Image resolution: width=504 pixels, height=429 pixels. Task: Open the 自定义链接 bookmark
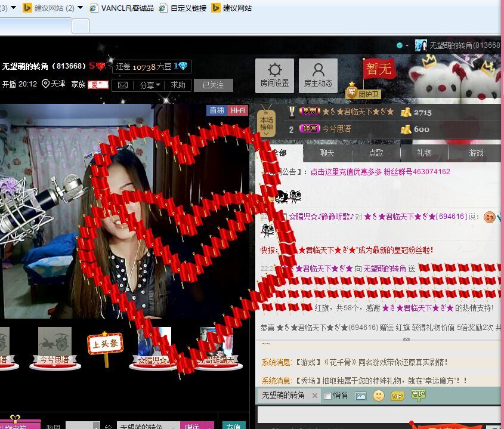[183, 8]
